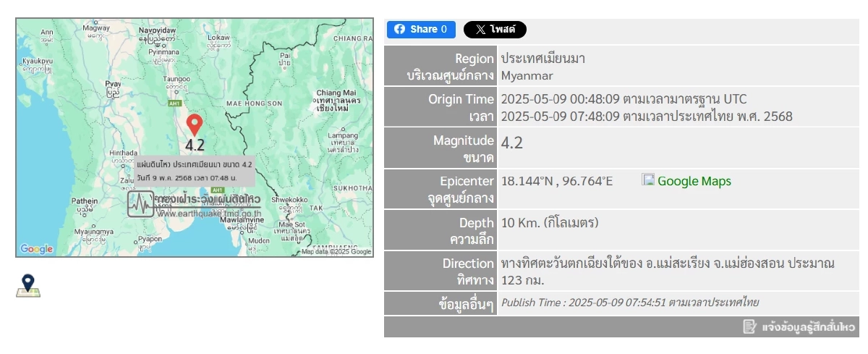Click the X post button
Viewport: 868px width, 354px height.
[495, 30]
